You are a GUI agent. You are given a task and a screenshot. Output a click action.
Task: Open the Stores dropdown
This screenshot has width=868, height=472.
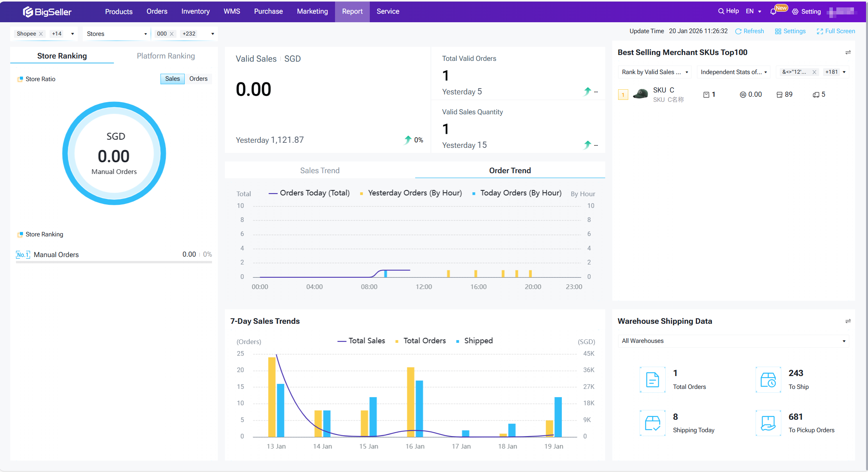116,34
